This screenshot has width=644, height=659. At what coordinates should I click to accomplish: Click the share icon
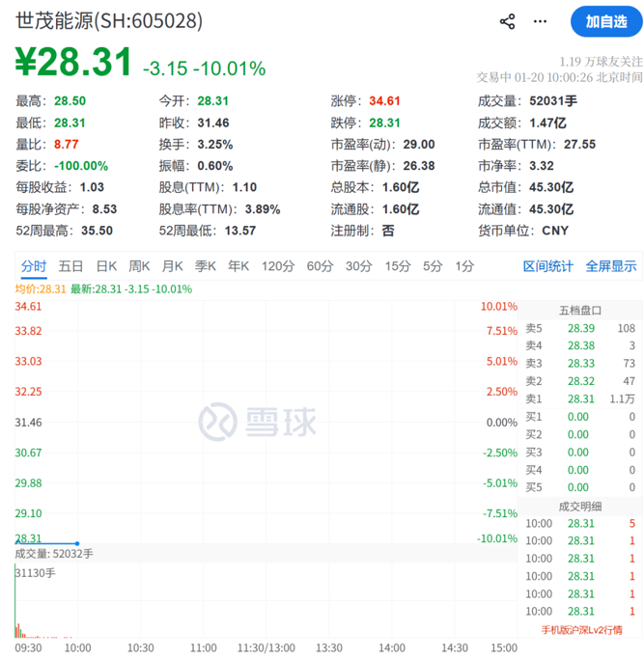[507, 21]
